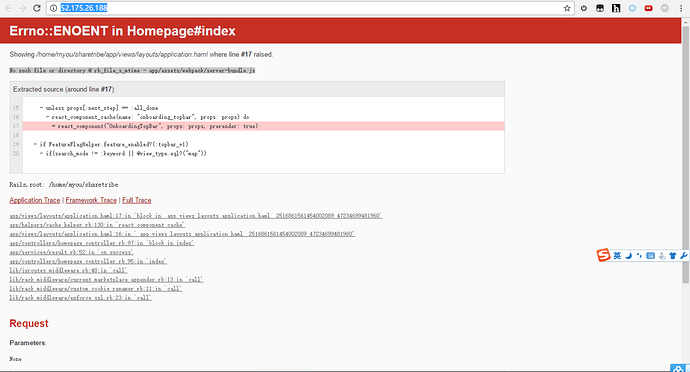Open trace line homepage_controller.rb:95 in index
This screenshot has height=372, width=690.
coord(88,262)
